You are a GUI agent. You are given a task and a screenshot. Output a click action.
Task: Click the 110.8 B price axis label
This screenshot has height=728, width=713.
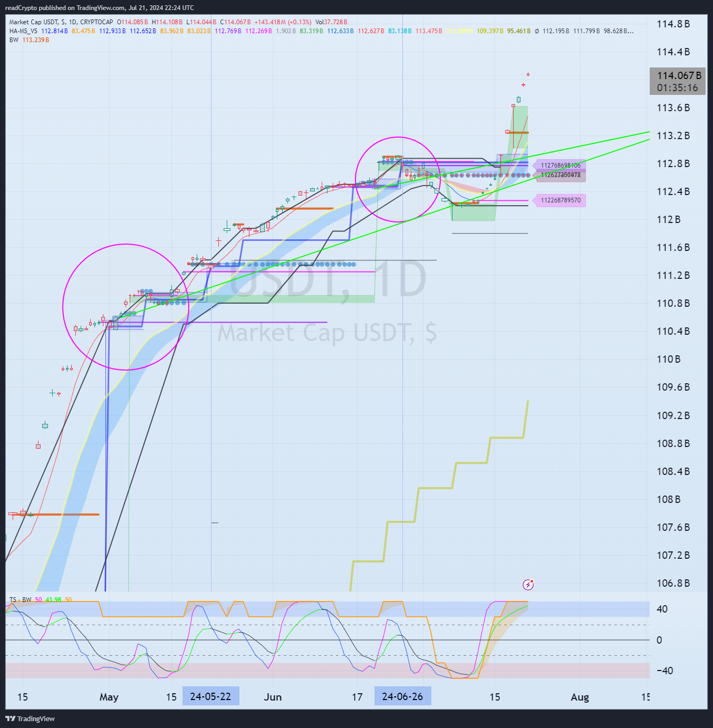(673, 303)
